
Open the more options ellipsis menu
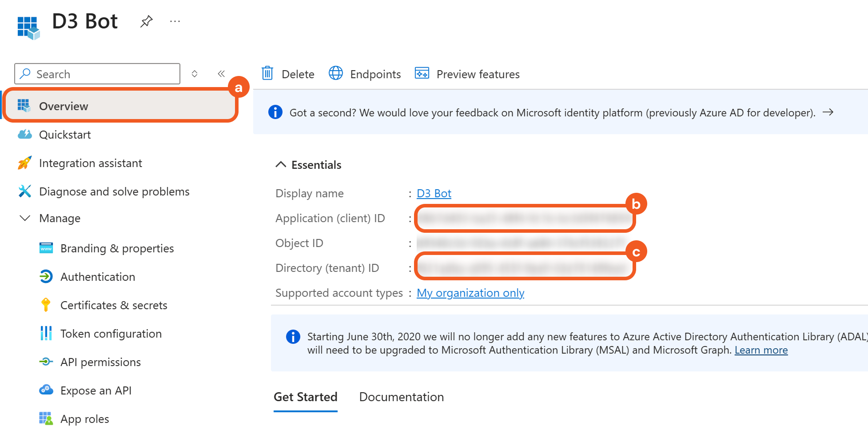click(175, 21)
